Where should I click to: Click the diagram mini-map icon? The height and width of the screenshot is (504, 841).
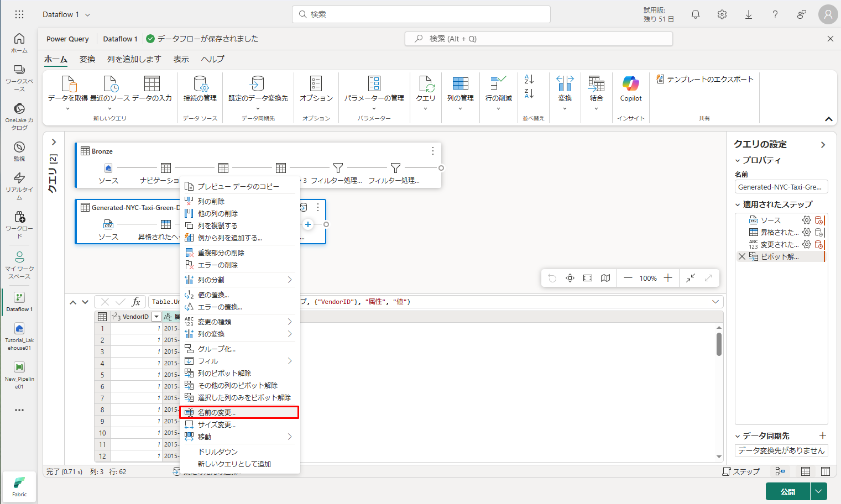(x=605, y=278)
